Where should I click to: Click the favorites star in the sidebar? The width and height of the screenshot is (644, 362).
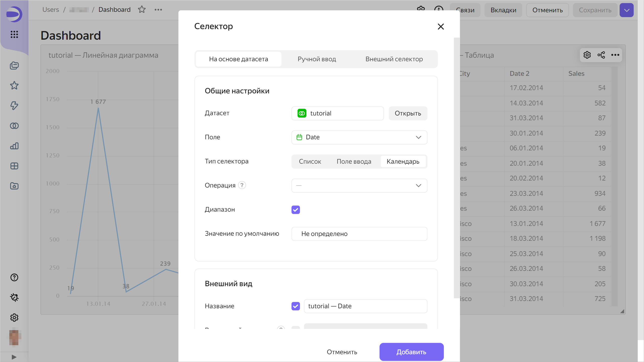tap(14, 86)
